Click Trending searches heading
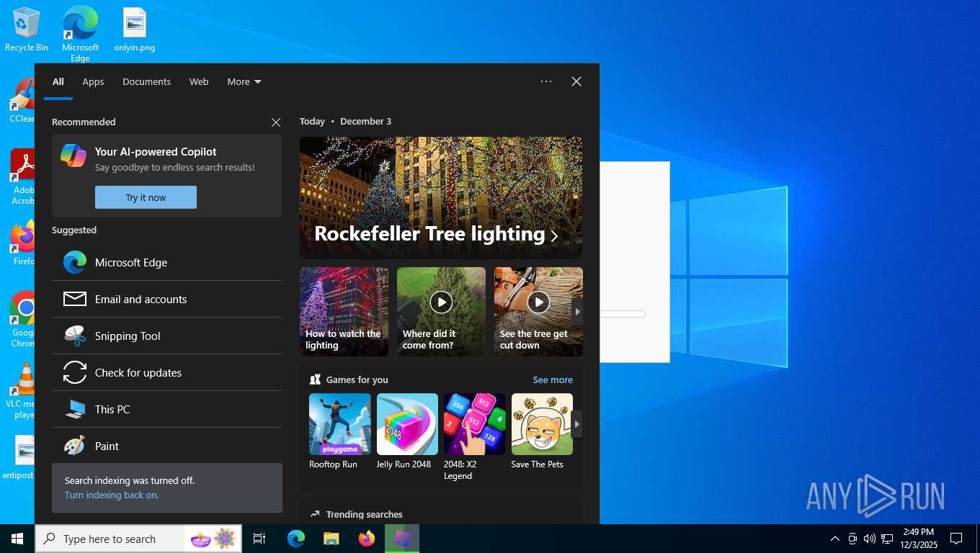 coord(364,514)
